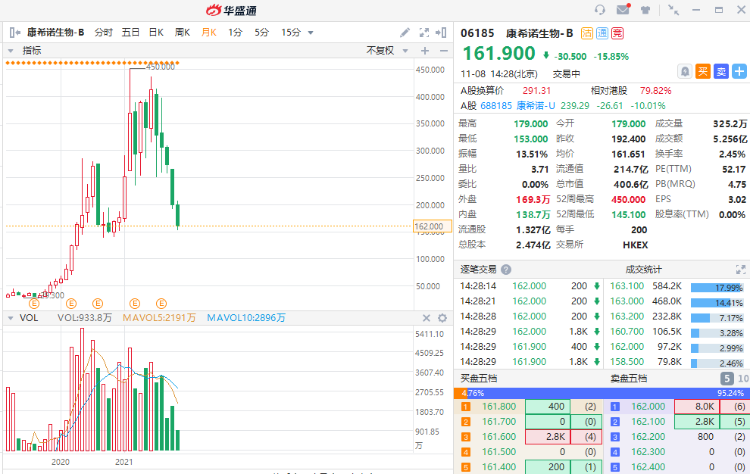The height and width of the screenshot is (474, 750).
Task: Zoom out the K-line chart
Action: point(443,51)
